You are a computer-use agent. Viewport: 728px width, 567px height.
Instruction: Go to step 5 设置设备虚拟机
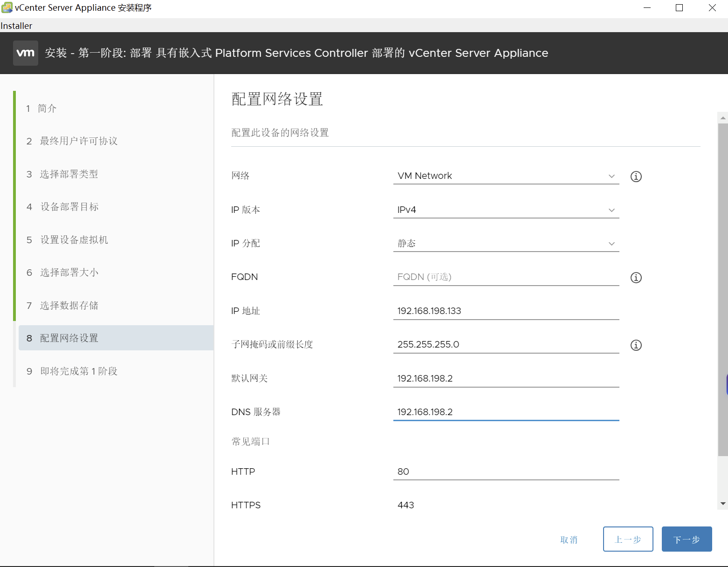coord(67,239)
